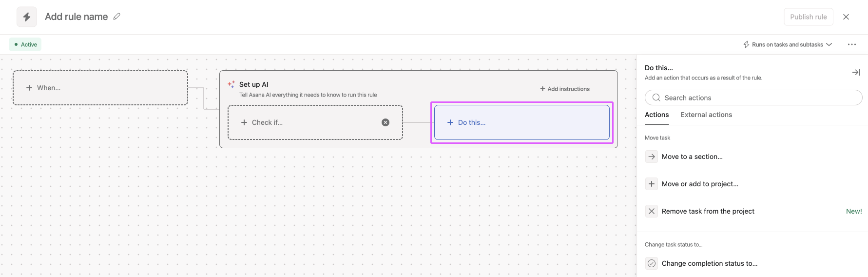Click the Publish rule button
This screenshot has height=277, width=868.
(809, 17)
